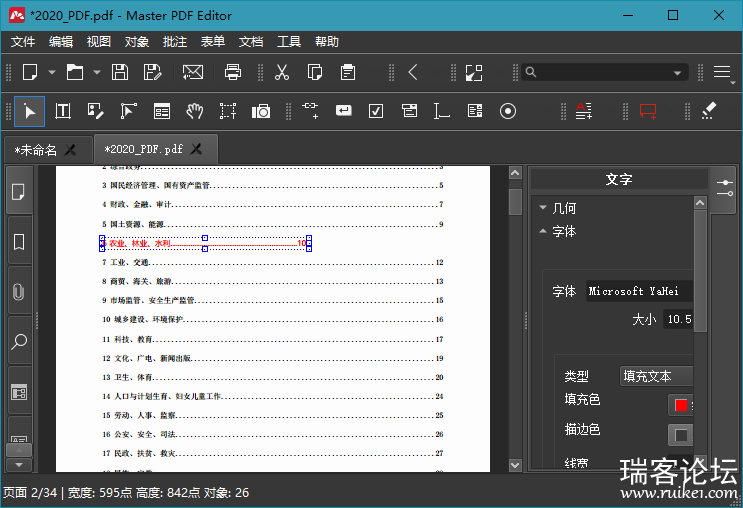This screenshot has height=508, width=743.
Task: Insert a radio button form field
Action: coord(507,111)
